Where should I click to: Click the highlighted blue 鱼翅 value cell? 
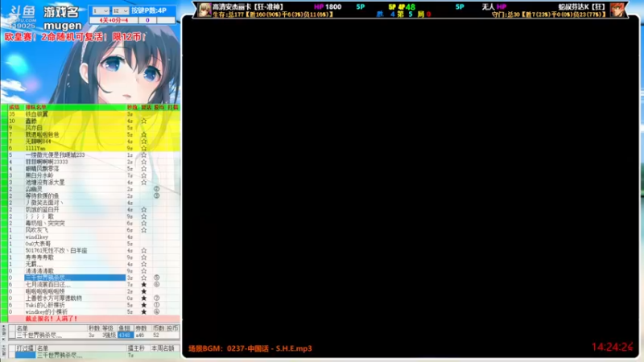pos(125,335)
